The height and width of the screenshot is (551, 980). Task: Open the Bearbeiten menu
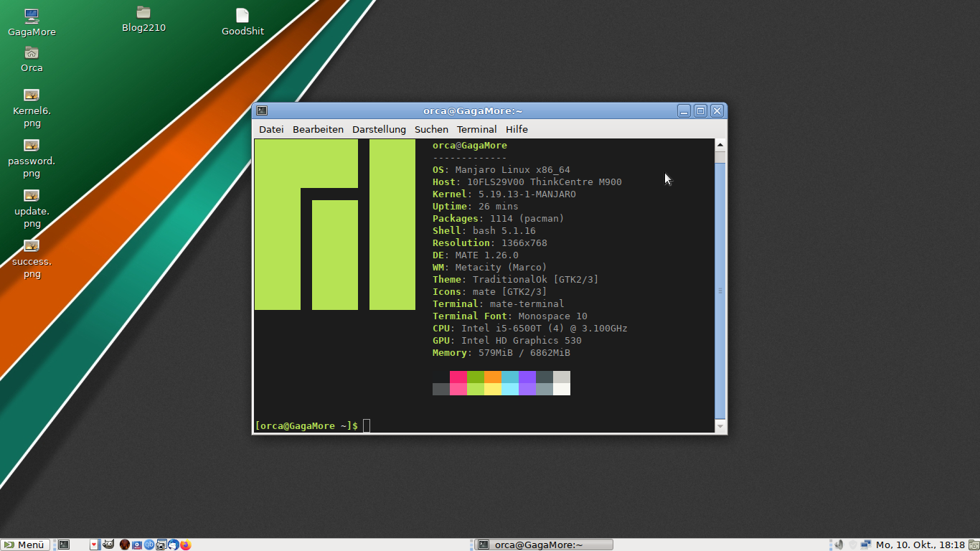[x=318, y=129]
